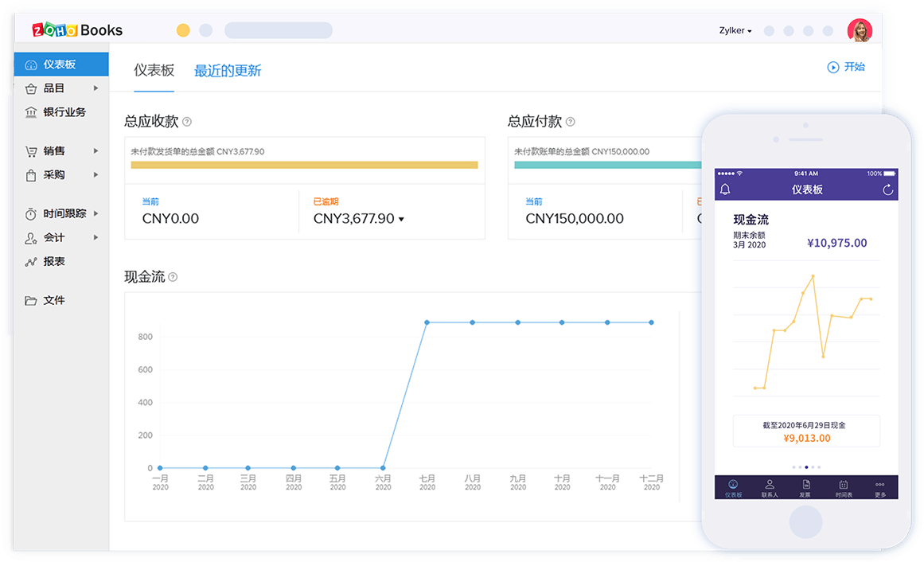Click the help icon next to 总应收款

coord(187,122)
